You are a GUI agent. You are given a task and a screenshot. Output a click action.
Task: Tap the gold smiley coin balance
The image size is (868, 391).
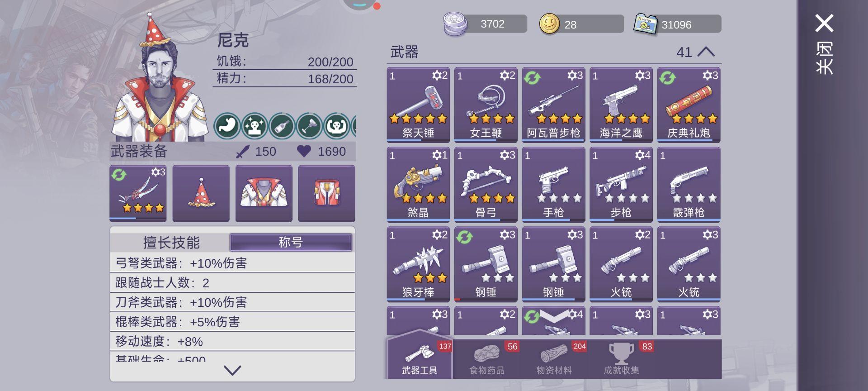581,24
